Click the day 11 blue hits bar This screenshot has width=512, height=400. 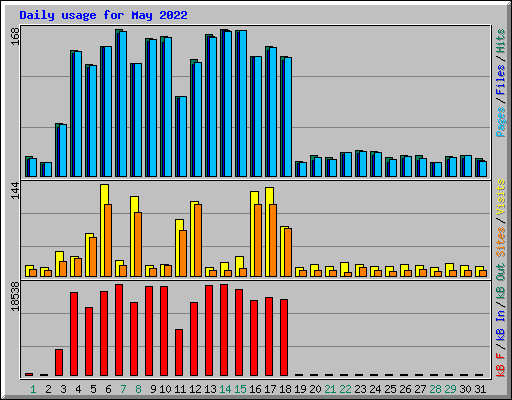click(x=183, y=137)
